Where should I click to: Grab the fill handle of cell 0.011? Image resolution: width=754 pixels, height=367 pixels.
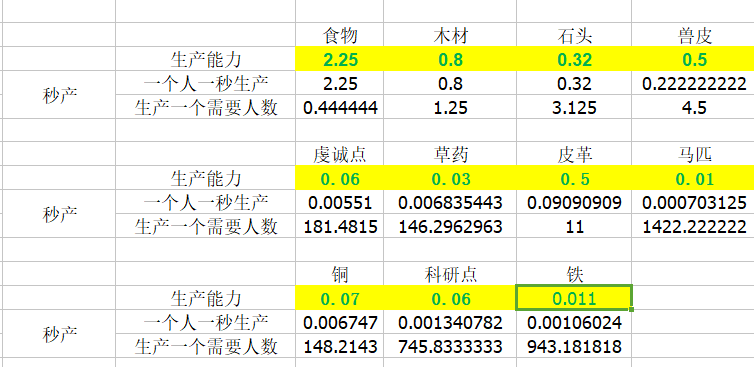pos(631,309)
